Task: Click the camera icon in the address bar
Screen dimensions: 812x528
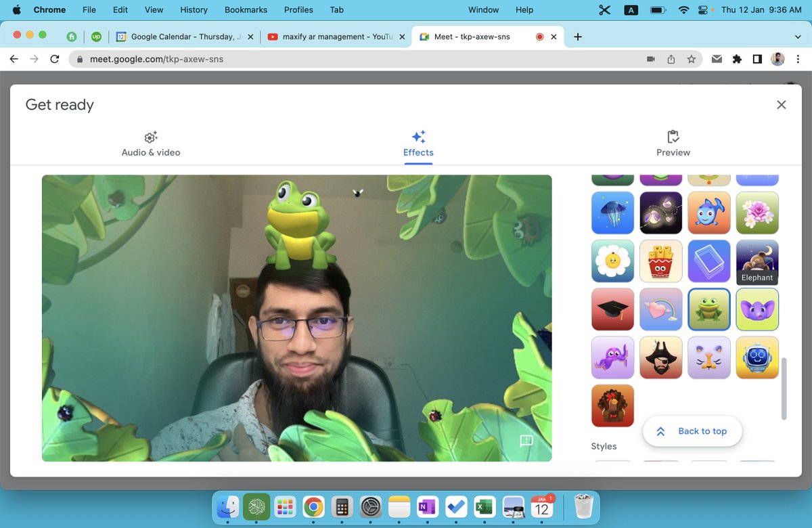Action: click(650, 59)
